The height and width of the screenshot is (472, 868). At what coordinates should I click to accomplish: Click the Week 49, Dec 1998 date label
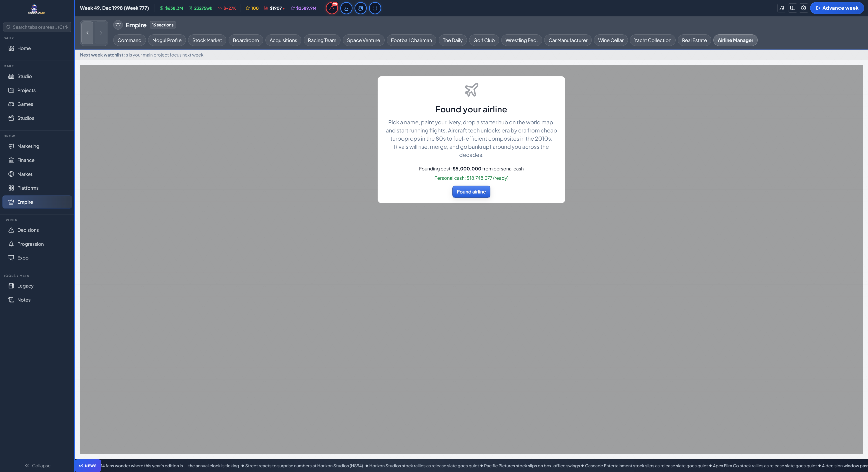[x=114, y=8]
